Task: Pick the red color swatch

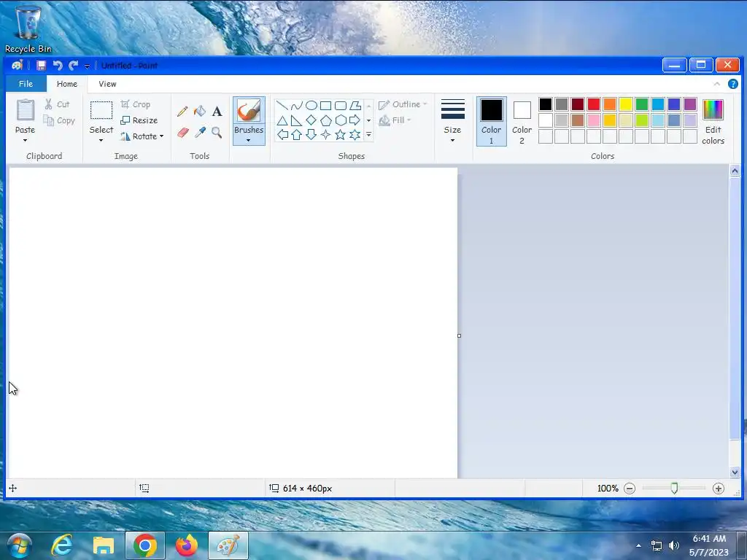Action: [x=594, y=104]
